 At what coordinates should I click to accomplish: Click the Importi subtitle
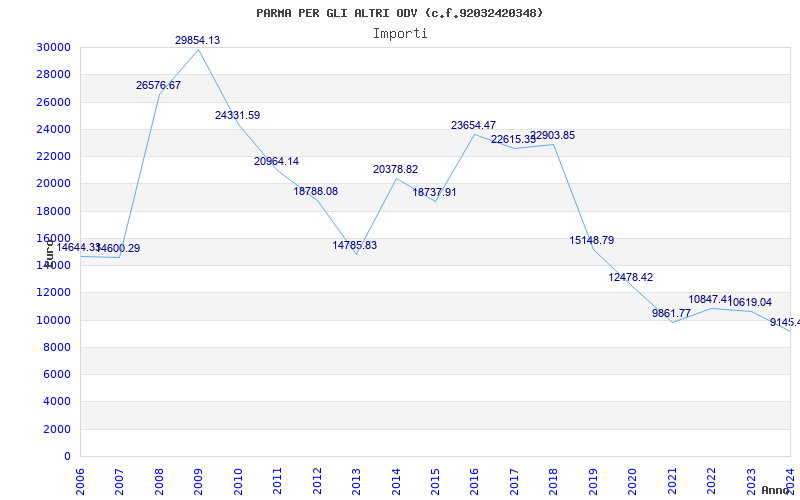pos(400,34)
